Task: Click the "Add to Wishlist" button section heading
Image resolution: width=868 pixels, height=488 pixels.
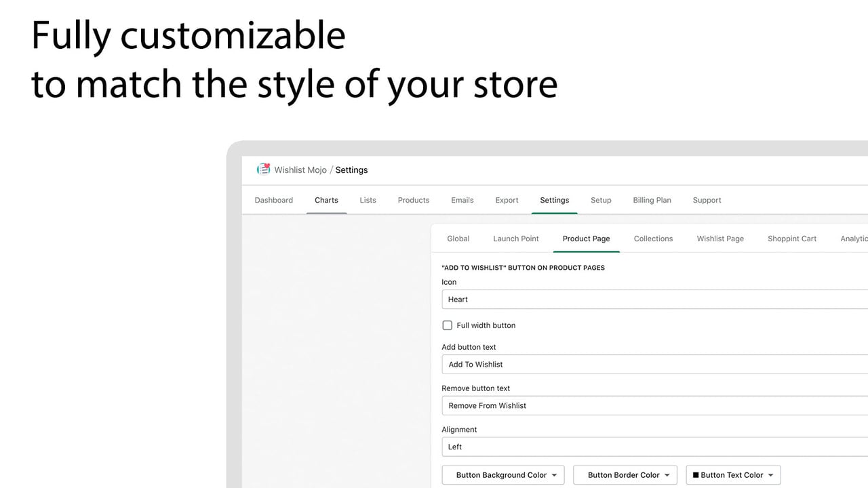Action: coord(523,268)
